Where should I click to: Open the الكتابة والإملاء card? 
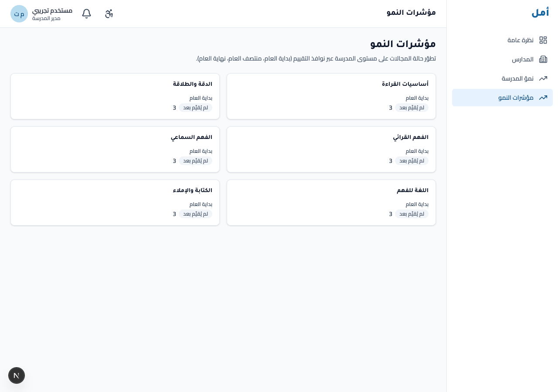(115, 203)
